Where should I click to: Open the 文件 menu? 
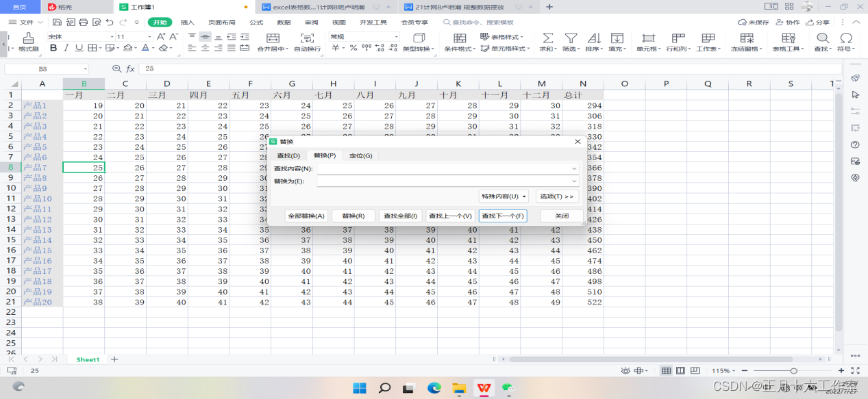25,22
